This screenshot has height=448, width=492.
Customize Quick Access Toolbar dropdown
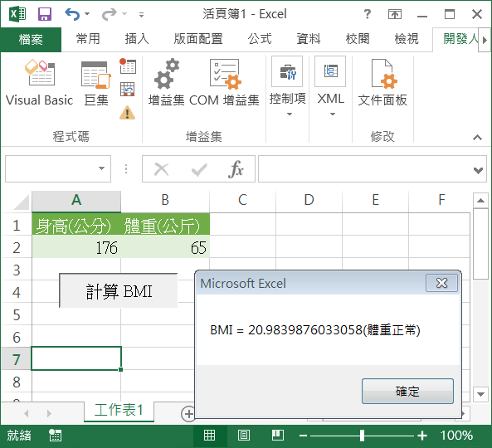[142, 14]
